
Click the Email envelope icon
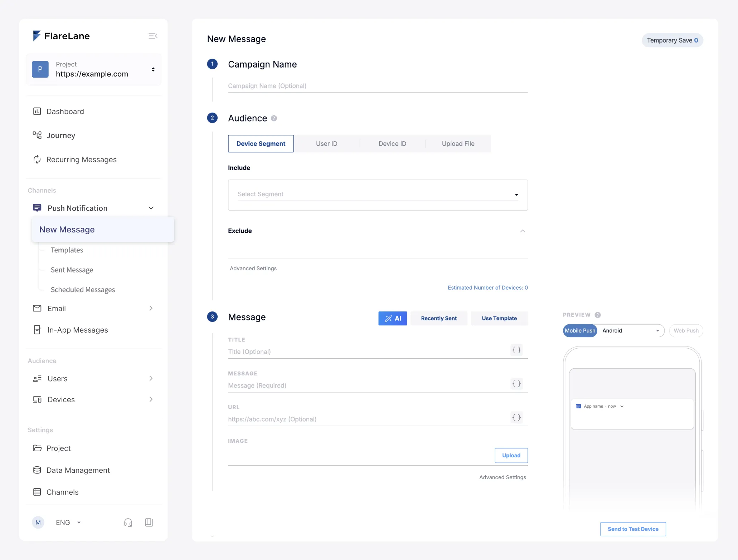pos(37,308)
